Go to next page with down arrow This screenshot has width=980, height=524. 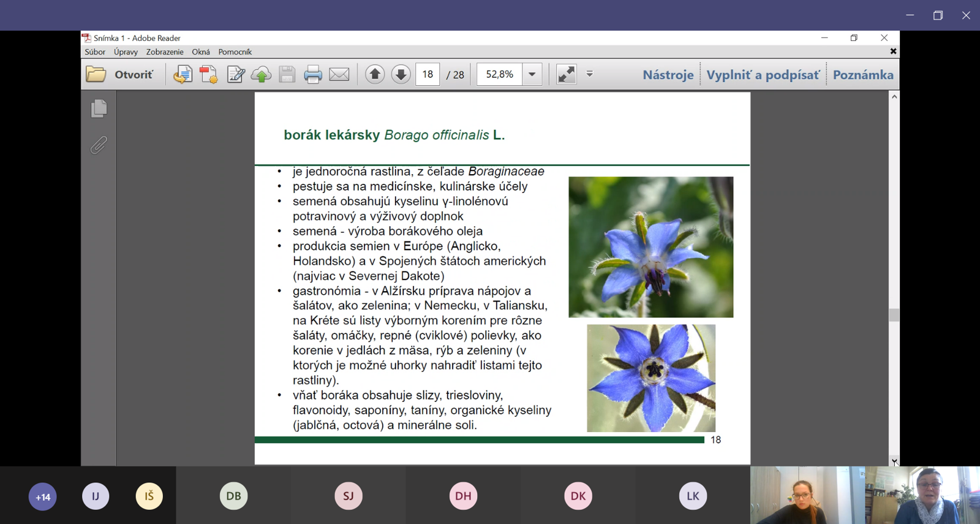pos(401,75)
